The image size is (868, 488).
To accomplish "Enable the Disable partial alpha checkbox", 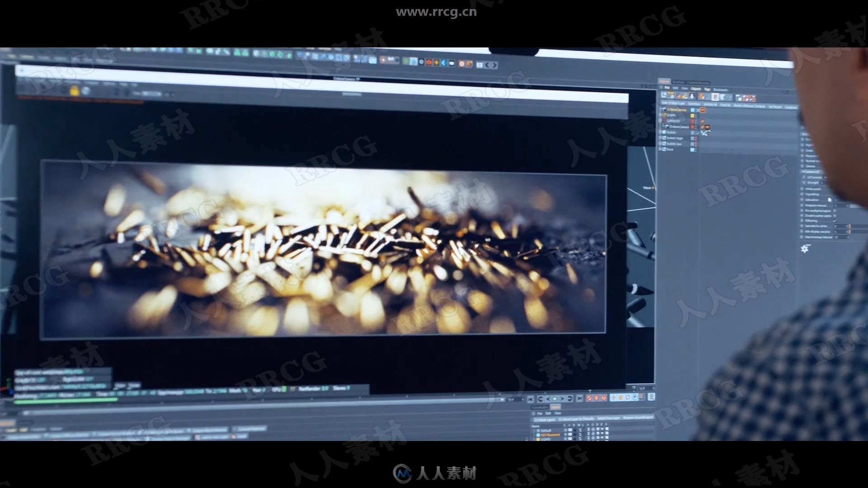I will [835, 216].
